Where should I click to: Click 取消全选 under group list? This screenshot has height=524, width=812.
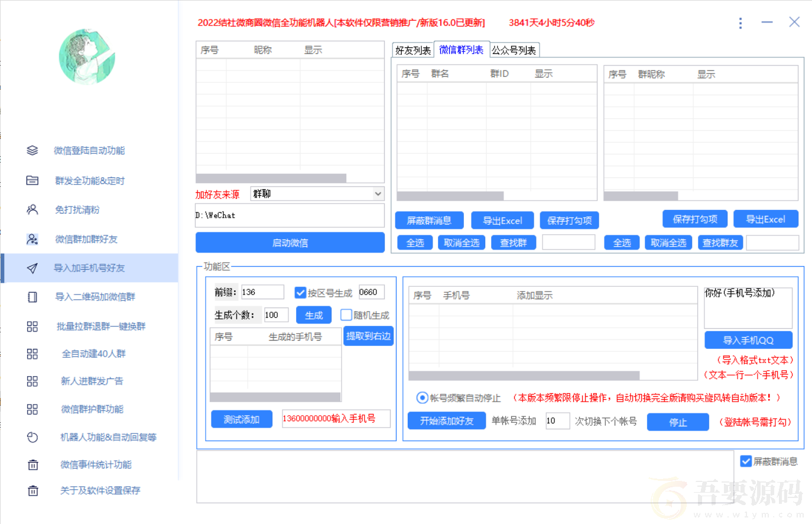pyautogui.click(x=462, y=243)
